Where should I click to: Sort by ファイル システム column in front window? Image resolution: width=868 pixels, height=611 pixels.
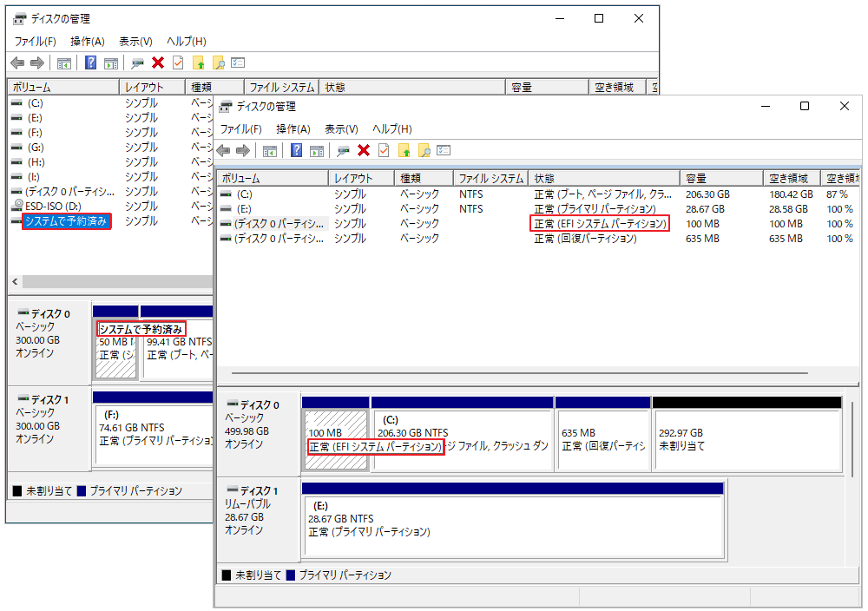coord(491,178)
